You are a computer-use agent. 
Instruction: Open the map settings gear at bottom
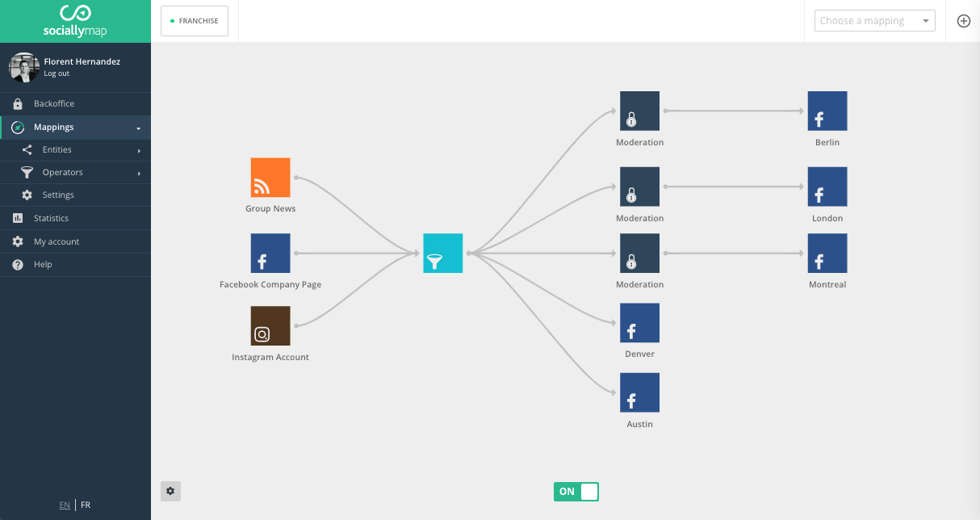[x=170, y=491]
